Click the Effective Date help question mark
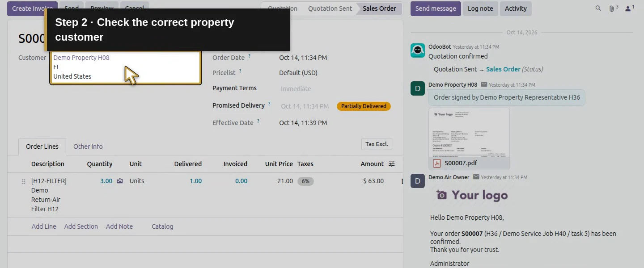Image resolution: width=644 pixels, height=268 pixels. tap(258, 121)
